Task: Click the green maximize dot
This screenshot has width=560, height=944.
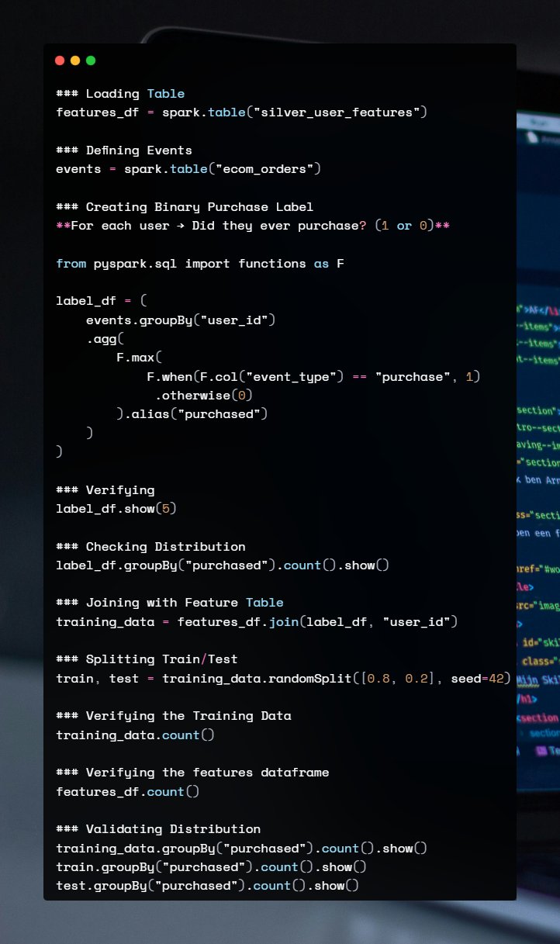Action: pyautogui.click(x=91, y=61)
